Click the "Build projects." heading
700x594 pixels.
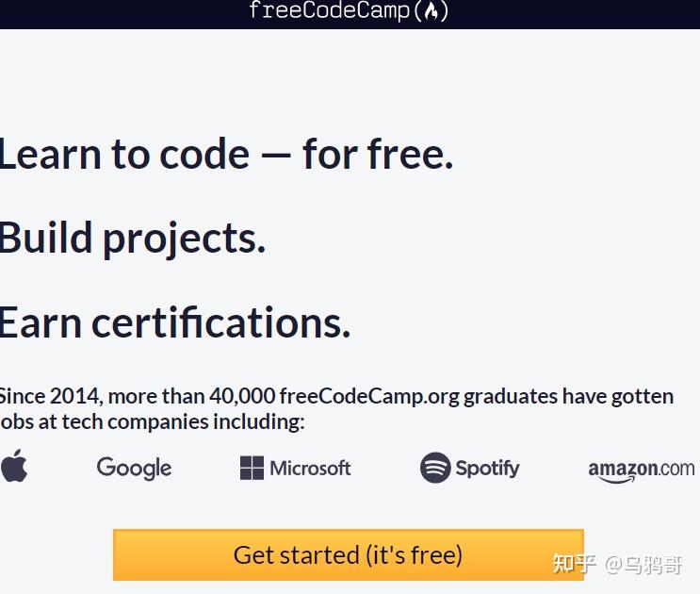click(133, 239)
